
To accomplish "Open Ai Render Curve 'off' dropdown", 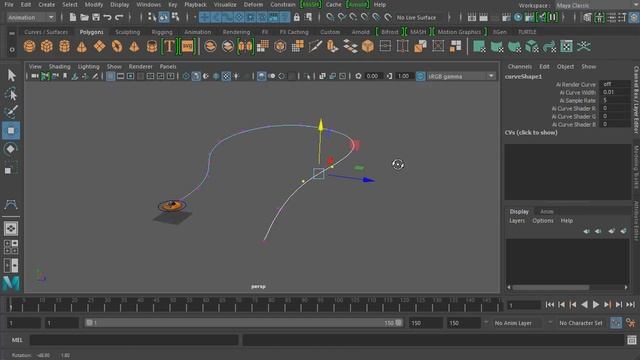I will coord(615,84).
